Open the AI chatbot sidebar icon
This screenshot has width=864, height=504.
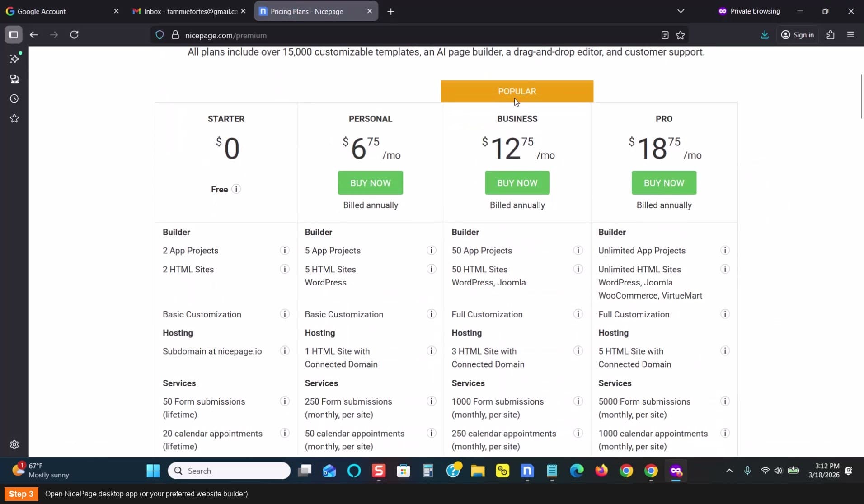[x=14, y=59]
